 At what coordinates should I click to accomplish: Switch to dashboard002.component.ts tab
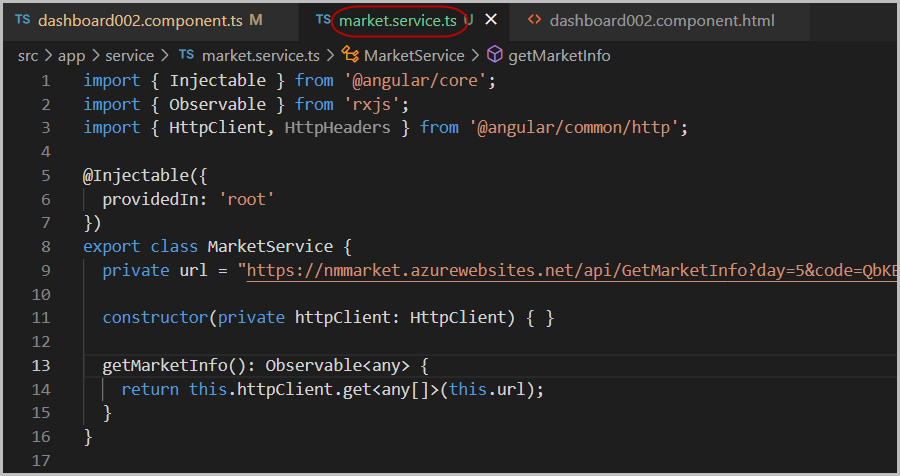coord(138,20)
